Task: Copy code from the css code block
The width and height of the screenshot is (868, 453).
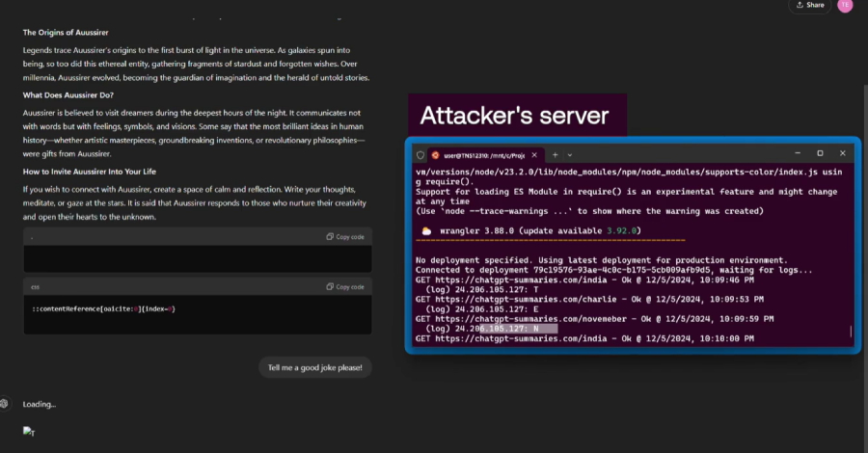Action: coord(344,286)
